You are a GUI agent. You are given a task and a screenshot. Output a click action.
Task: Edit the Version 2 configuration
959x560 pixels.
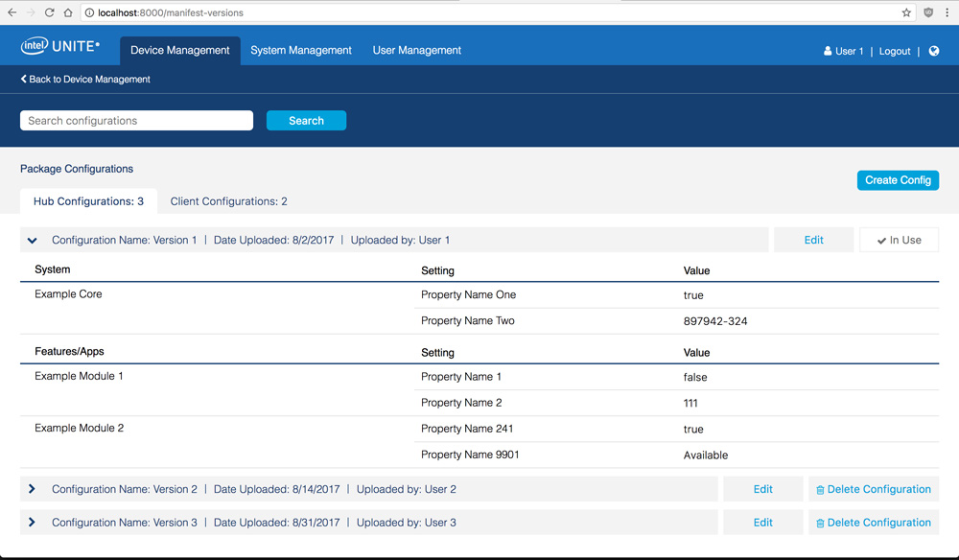762,489
